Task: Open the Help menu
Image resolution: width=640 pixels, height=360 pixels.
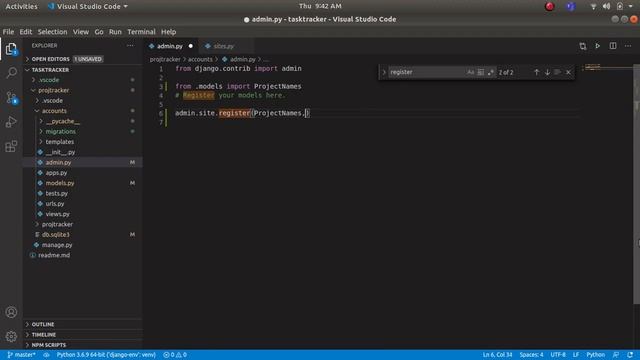Action: tap(168, 32)
